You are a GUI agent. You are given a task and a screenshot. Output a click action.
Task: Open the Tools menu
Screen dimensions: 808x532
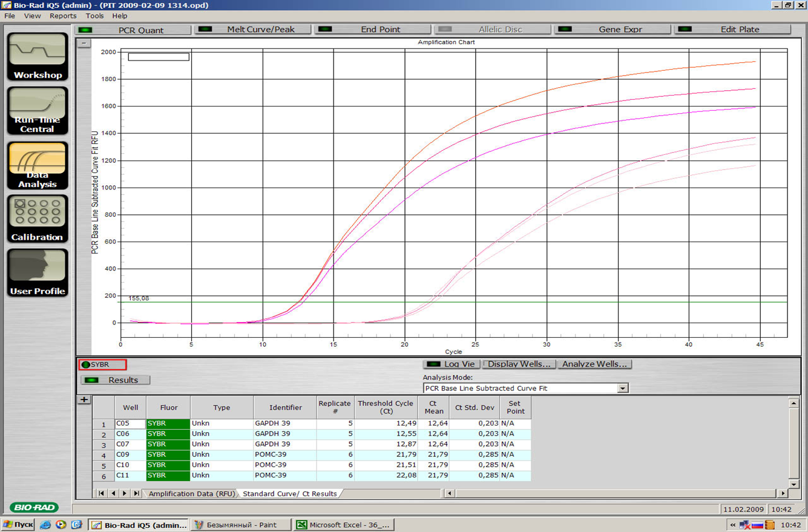[x=94, y=16]
